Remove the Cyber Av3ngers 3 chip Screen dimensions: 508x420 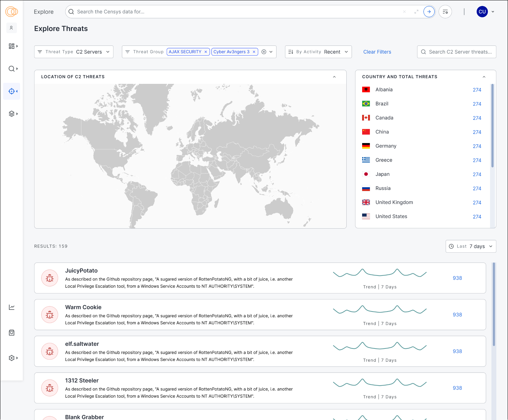click(x=254, y=52)
